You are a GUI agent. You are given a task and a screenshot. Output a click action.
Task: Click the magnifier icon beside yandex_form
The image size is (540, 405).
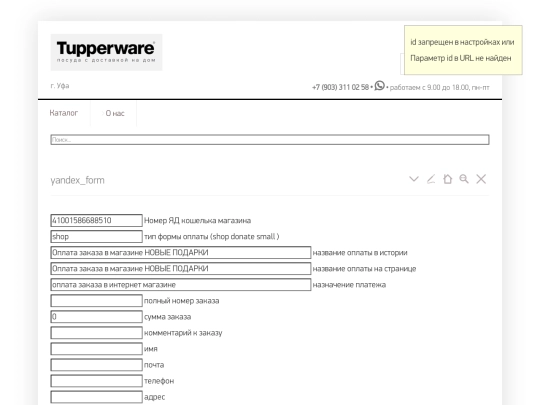click(464, 179)
